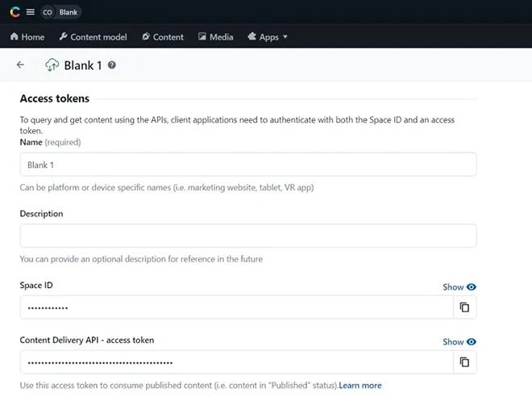Open the hamburger menu
532x397 pixels.
click(x=30, y=12)
